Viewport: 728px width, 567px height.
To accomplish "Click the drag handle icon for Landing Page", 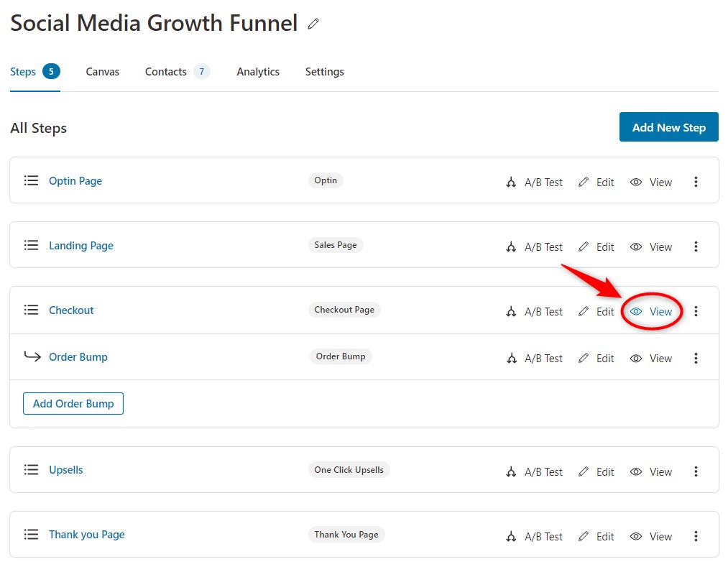I will point(31,245).
